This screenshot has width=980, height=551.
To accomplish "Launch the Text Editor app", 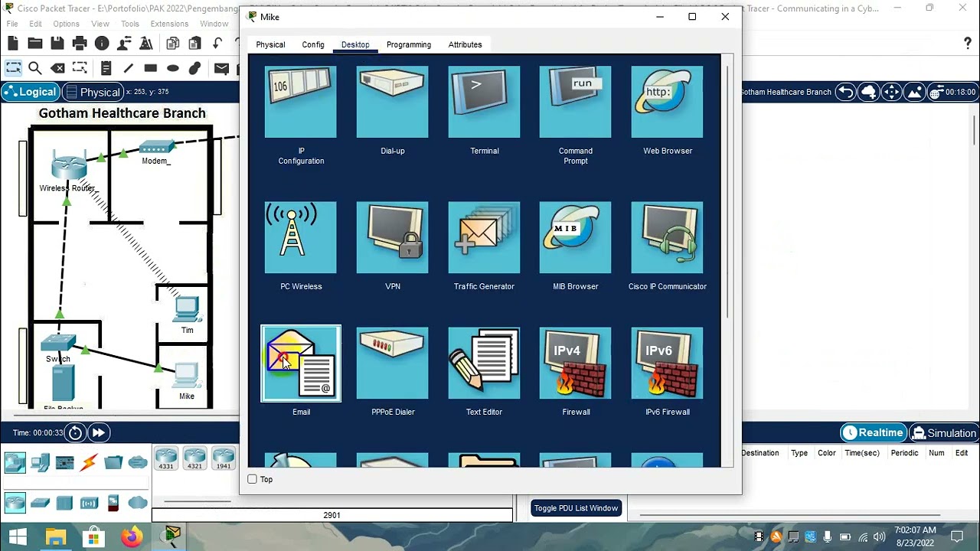I will [484, 364].
